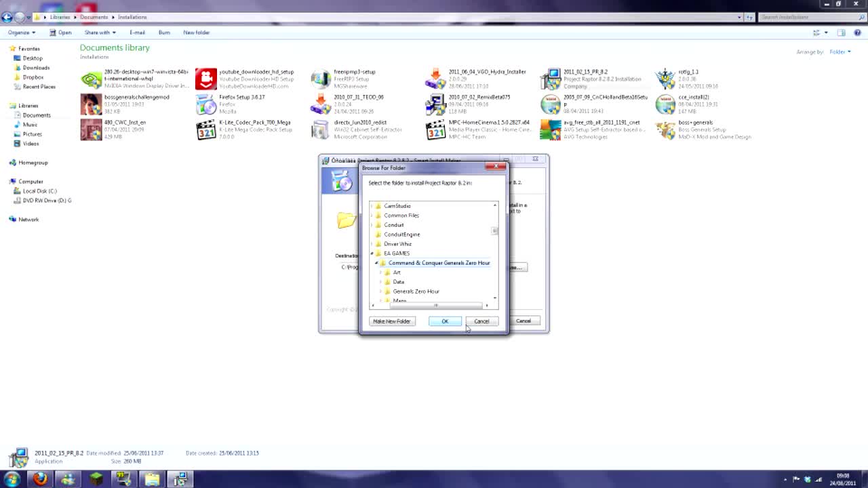Click New folder in Explorer toolbar
The width and height of the screenshot is (868, 488).
click(x=196, y=33)
